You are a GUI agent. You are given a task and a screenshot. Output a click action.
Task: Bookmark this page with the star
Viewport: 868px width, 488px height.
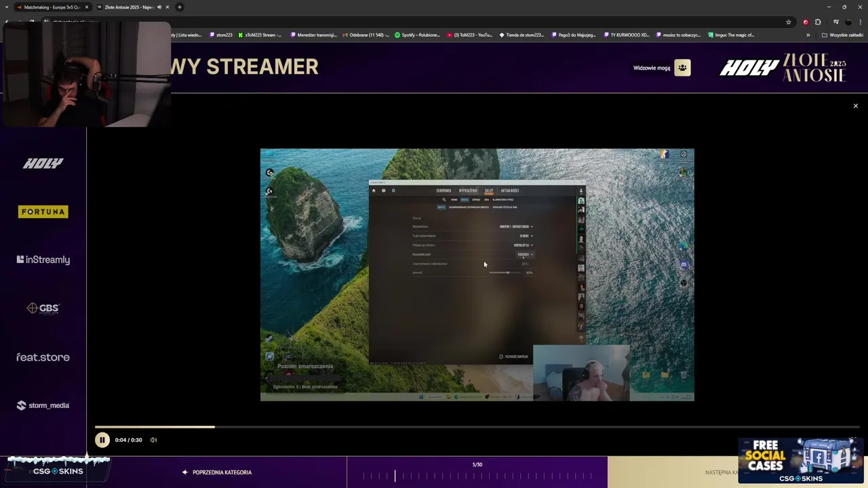point(789,22)
